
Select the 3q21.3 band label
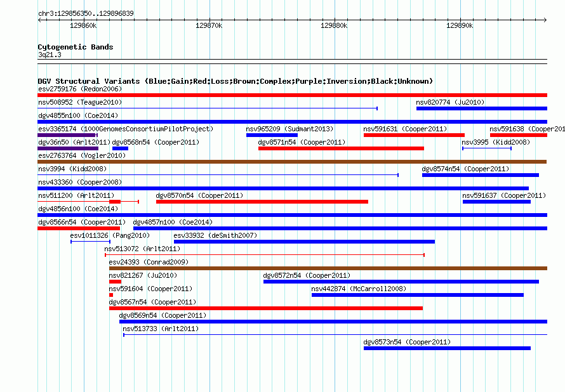click(x=50, y=55)
